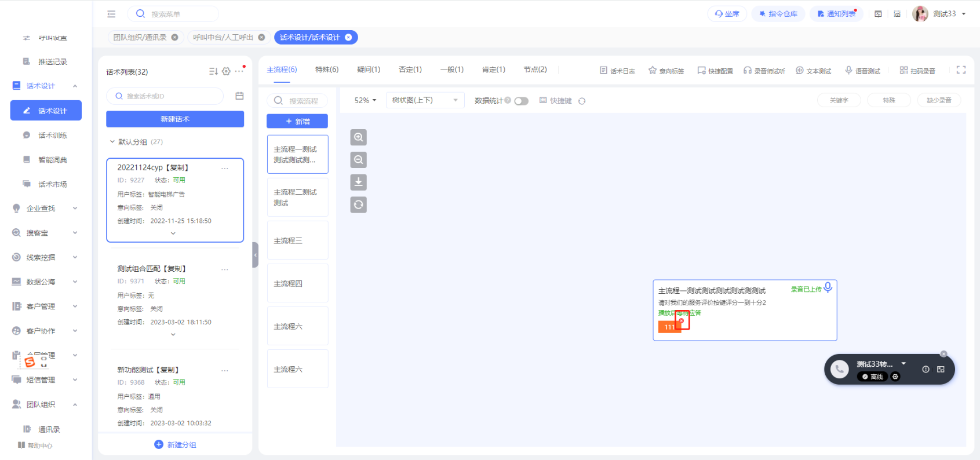Click the zoom out magnifier icon
This screenshot has width=980, height=460.
click(x=358, y=160)
